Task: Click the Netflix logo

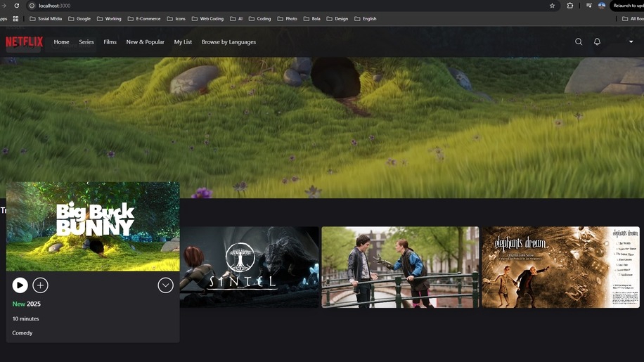Action: click(24, 42)
